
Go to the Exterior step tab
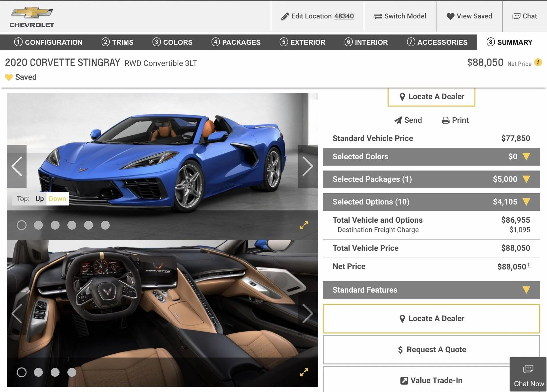pos(302,42)
